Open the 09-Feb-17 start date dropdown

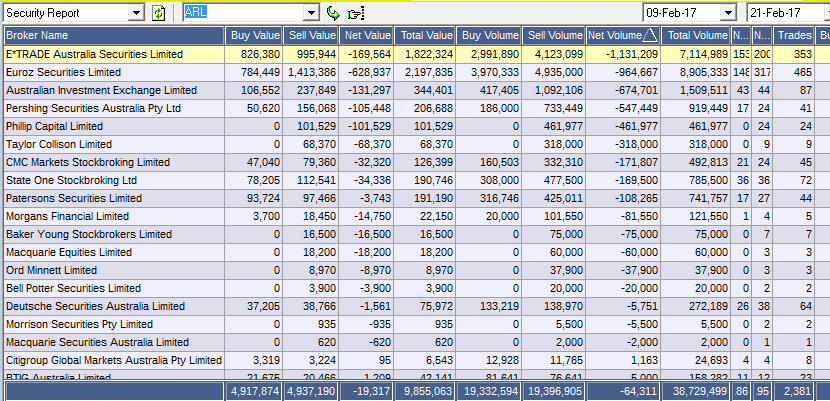click(x=729, y=13)
